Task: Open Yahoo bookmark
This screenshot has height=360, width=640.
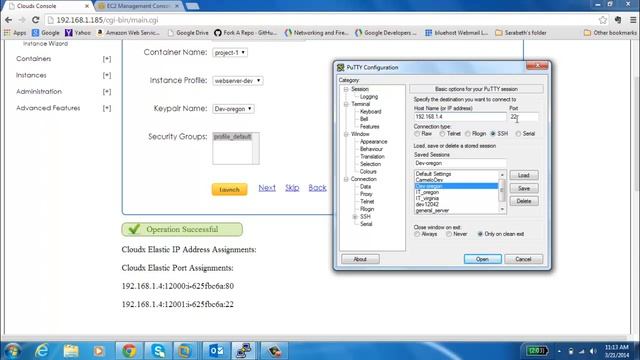Action: [78, 33]
